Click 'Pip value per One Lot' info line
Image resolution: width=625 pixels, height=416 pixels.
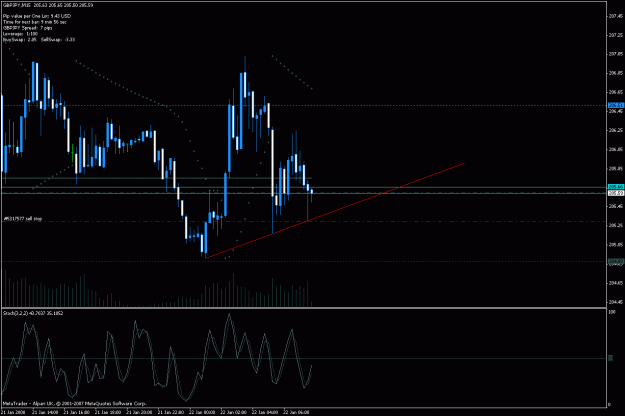coord(37,16)
